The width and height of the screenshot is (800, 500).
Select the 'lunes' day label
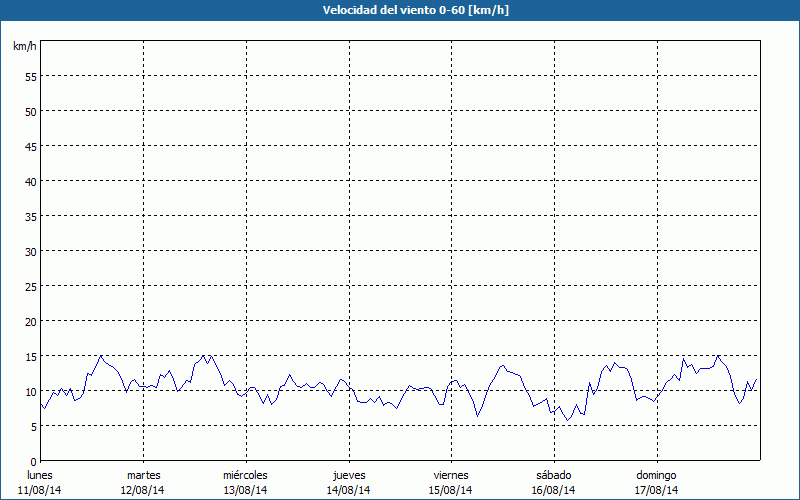pos(40,475)
